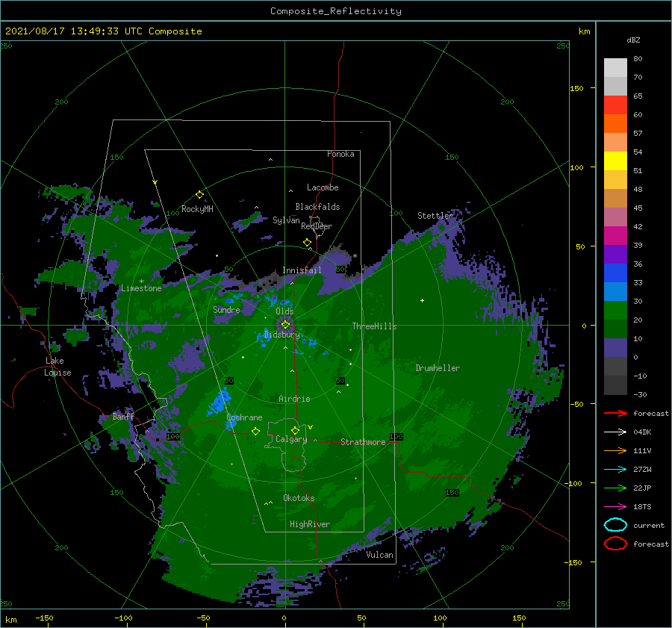Click the Ponoka town label
The width and height of the screenshot is (672, 628).
(340, 154)
